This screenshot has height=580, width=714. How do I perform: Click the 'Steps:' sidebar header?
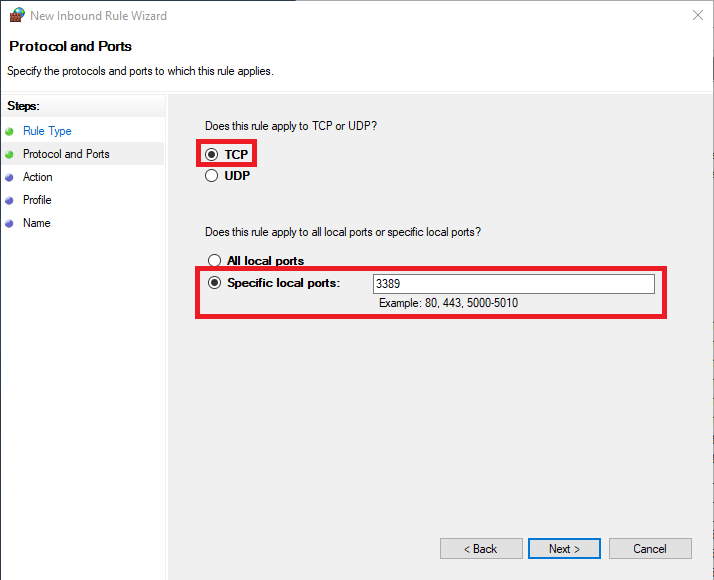(x=24, y=106)
